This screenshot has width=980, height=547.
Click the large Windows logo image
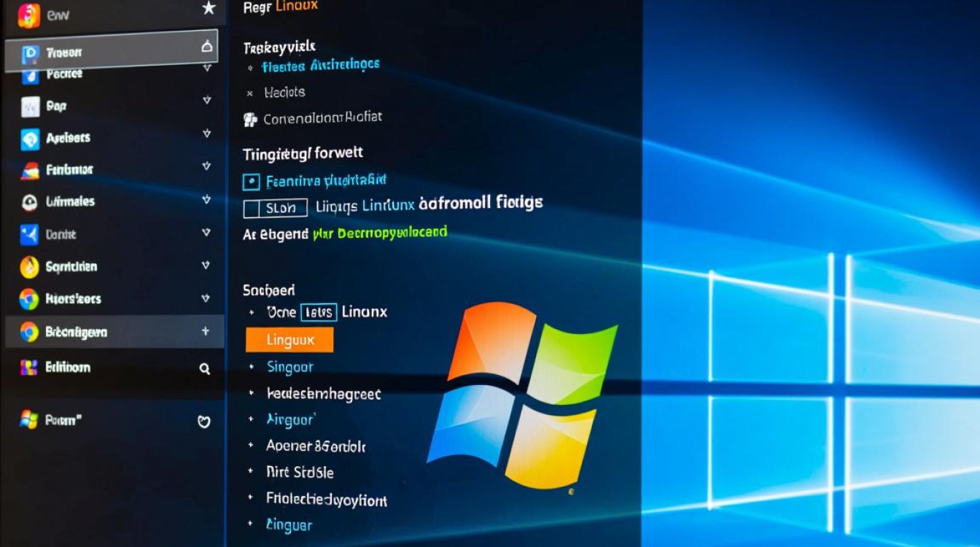tap(523, 394)
